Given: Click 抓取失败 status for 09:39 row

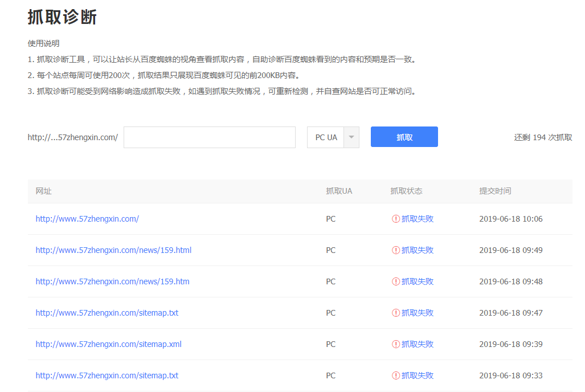Looking at the screenshot, I should (x=417, y=344).
